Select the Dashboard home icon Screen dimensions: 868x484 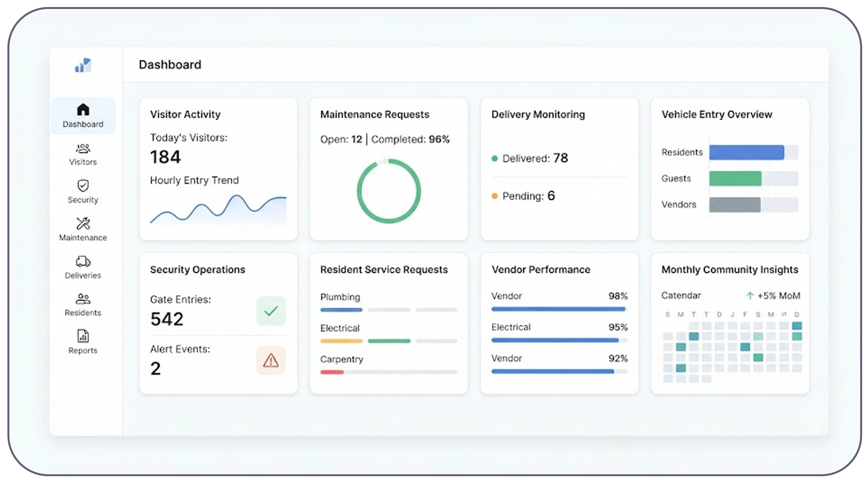(83, 109)
